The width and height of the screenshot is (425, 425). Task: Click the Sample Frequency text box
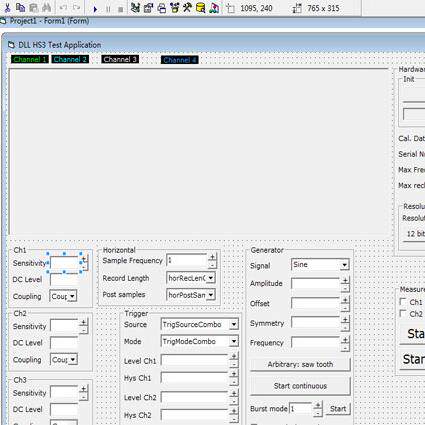tap(187, 260)
